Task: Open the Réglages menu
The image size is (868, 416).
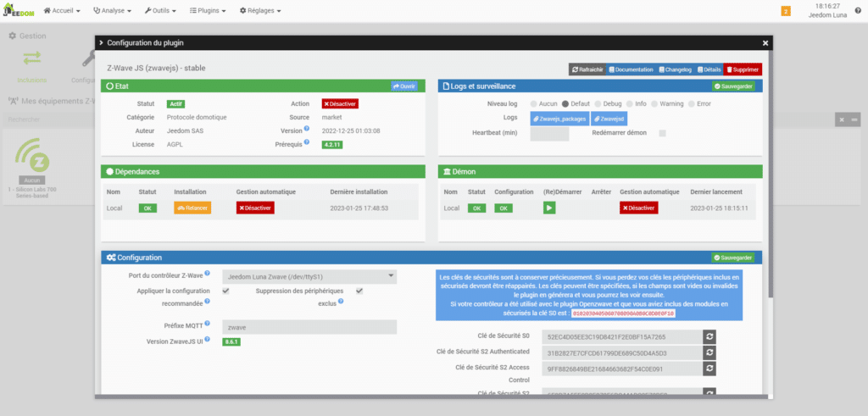Action: point(260,10)
